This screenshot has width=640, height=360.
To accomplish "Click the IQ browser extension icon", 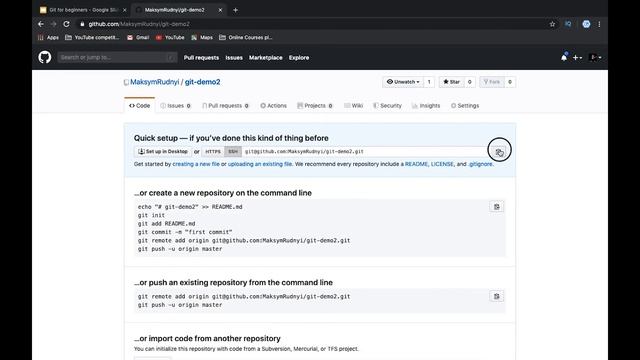I will tap(568, 24).
